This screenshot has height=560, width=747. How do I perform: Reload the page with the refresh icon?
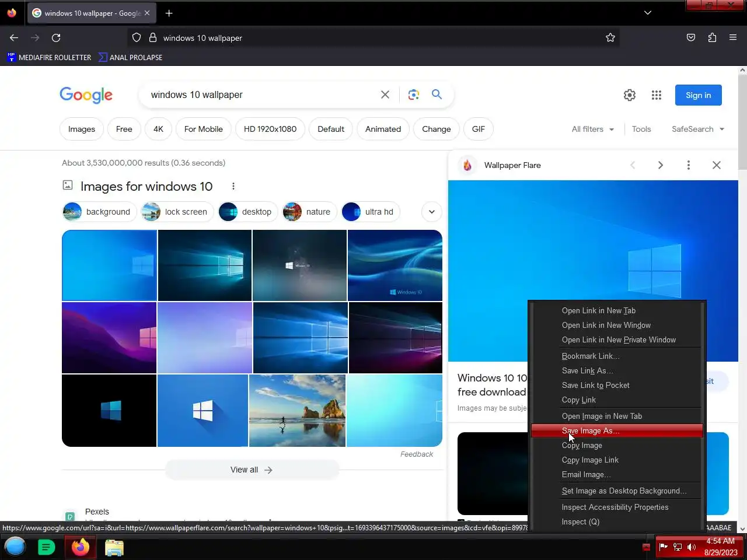point(56,38)
